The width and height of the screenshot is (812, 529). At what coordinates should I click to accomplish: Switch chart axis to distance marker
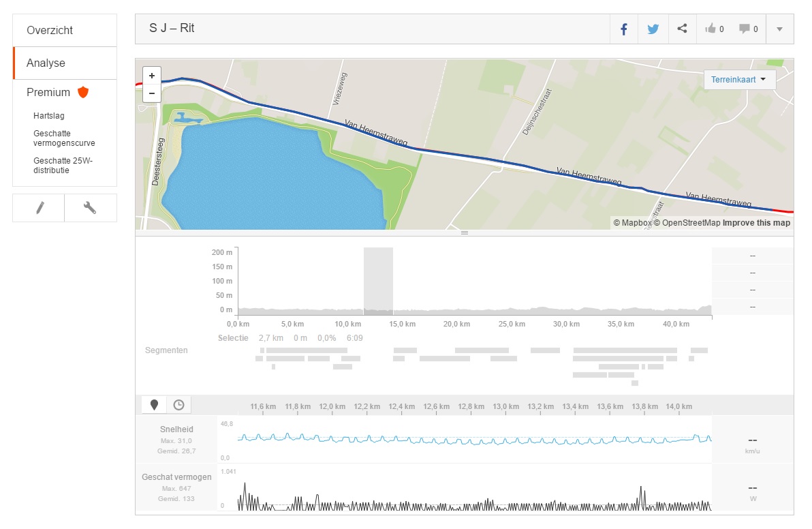click(155, 405)
